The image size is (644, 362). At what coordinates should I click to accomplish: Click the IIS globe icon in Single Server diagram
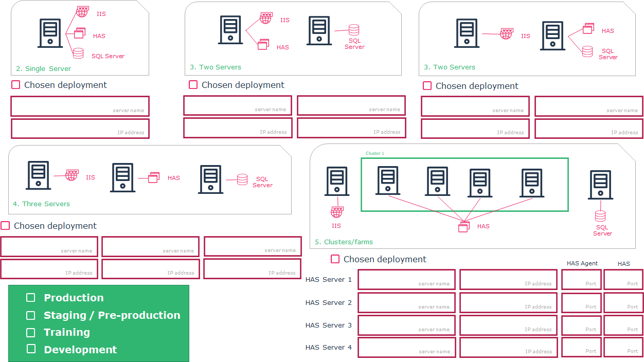[82, 11]
